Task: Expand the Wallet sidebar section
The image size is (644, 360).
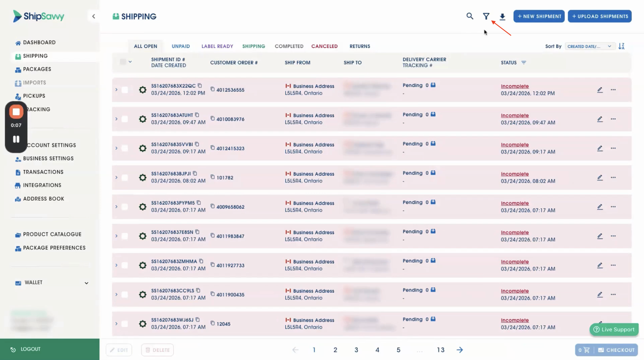Action: pyautogui.click(x=86, y=283)
